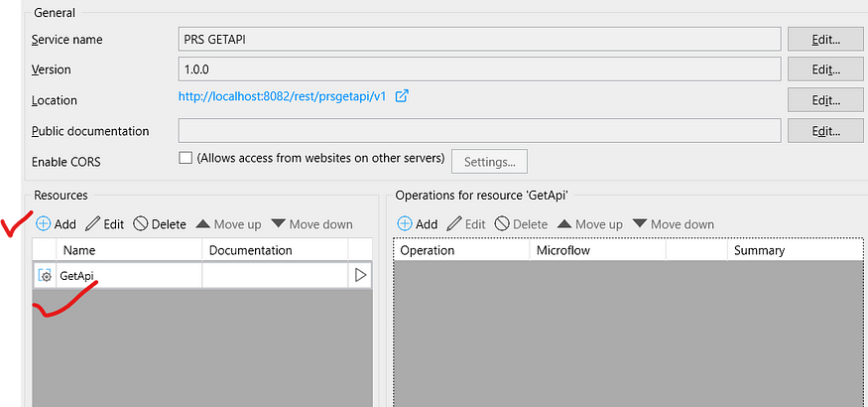This screenshot has height=407, width=868.
Task: Edit the Public documentation
Action: coord(824,131)
